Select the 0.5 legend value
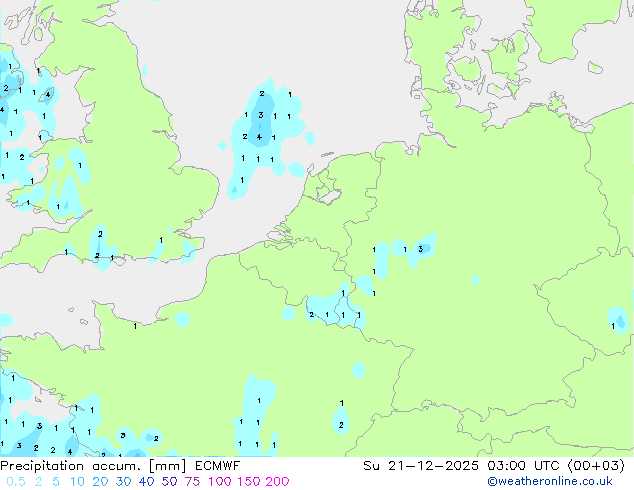This screenshot has height=490, width=634. (x=16, y=482)
